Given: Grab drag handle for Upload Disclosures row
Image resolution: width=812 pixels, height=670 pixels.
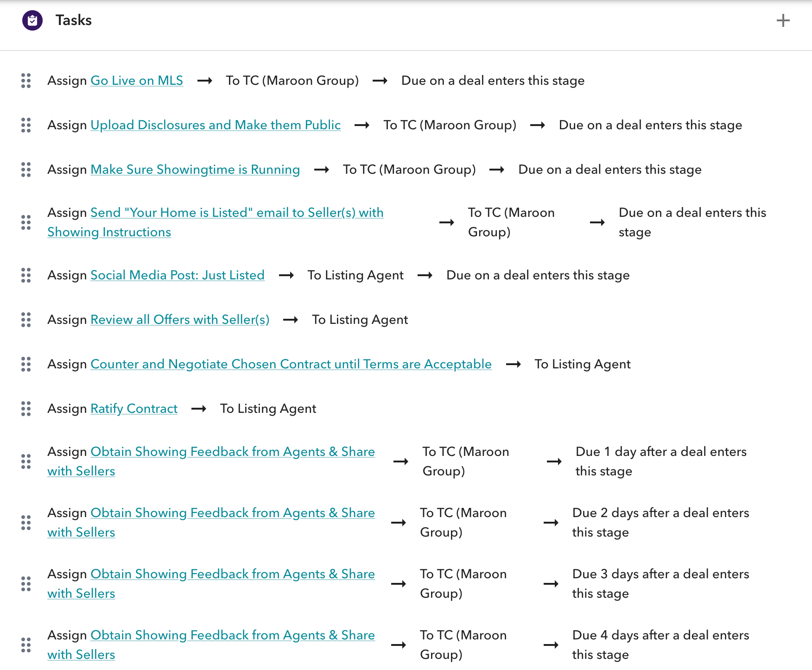Looking at the screenshot, I should 26,125.
